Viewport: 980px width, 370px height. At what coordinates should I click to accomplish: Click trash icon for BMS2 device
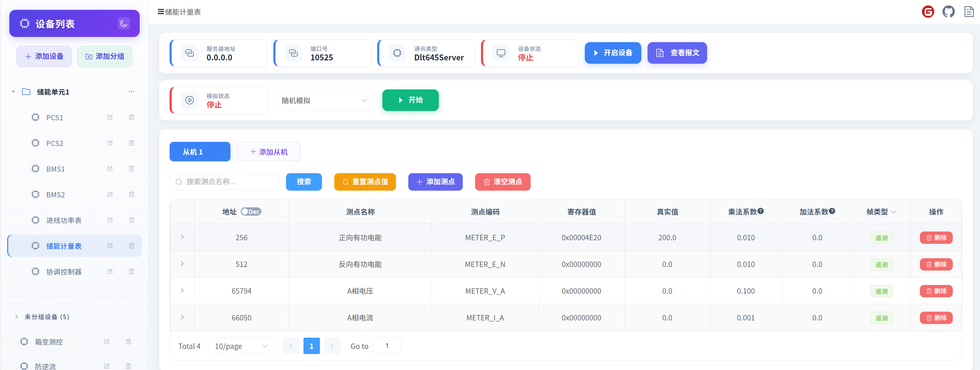(x=131, y=194)
